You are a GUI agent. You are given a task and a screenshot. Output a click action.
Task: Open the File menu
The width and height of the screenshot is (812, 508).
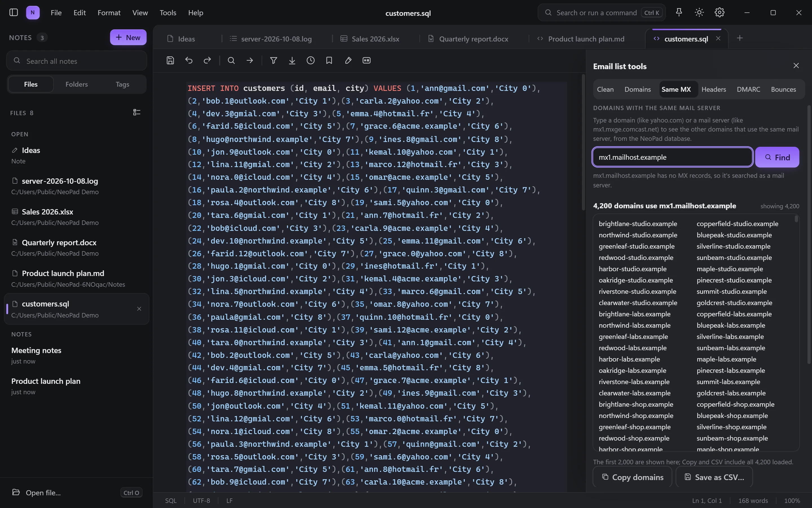[x=56, y=13]
